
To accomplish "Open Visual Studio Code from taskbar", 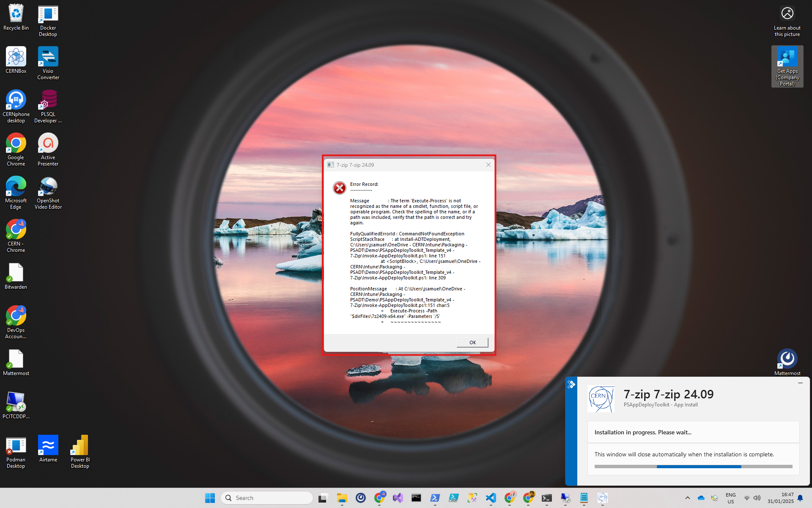I will coord(491,498).
